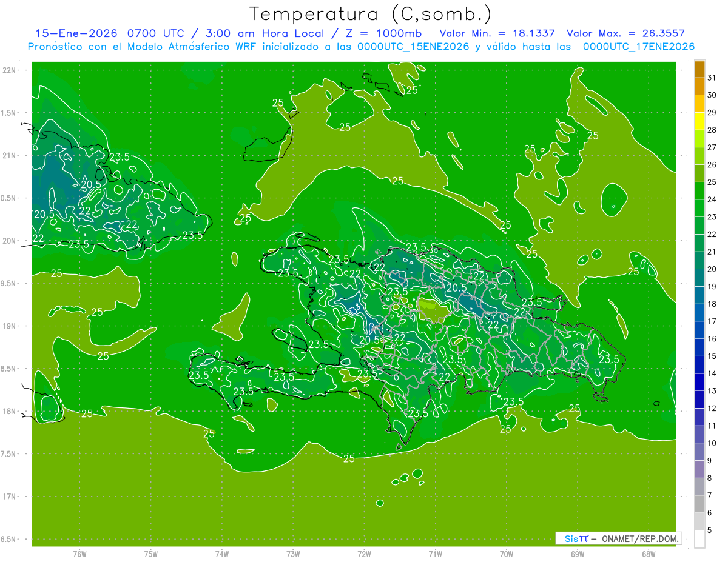Screen dimensions: 728x562
Task: Click the longitude label "73W"
Action: [x=293, y=554]
